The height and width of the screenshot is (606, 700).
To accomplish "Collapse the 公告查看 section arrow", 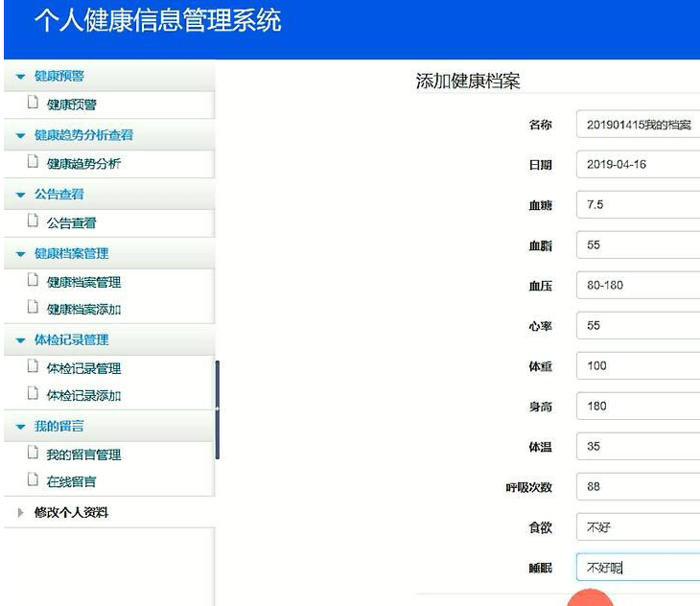I will [20, 195].
